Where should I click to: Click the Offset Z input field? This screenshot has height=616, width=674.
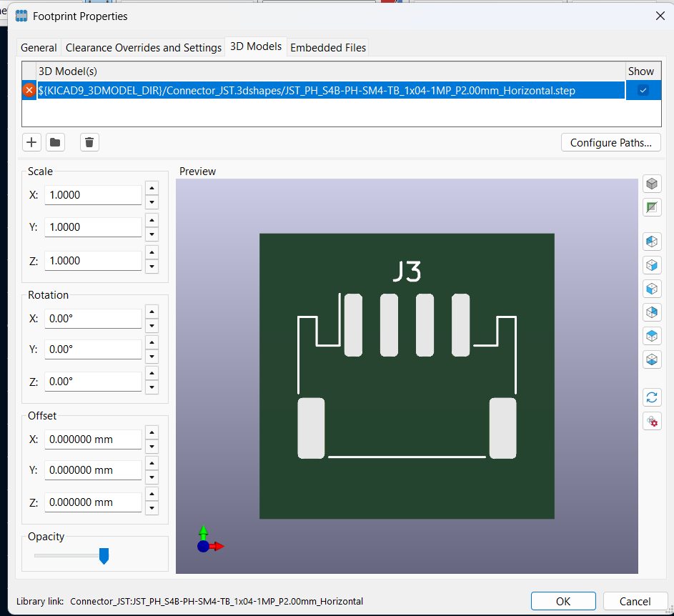click(93, 502)
